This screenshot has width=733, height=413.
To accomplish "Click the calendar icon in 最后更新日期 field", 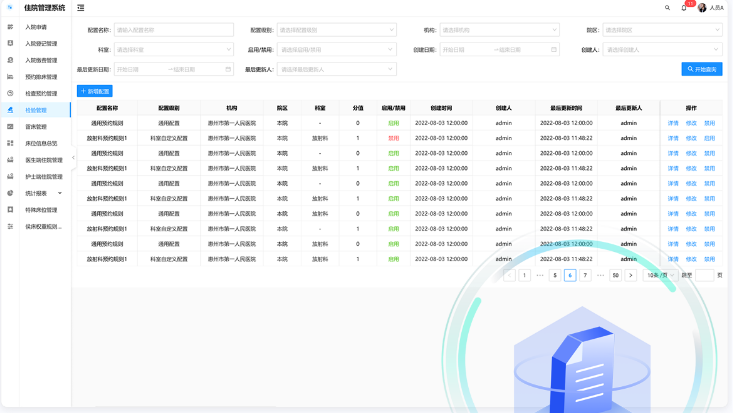I will coord(228,69).
